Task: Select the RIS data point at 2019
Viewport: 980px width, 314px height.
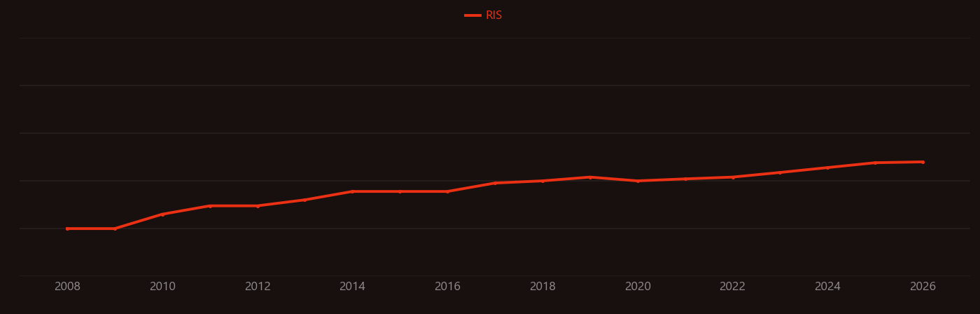Action: 590,177
